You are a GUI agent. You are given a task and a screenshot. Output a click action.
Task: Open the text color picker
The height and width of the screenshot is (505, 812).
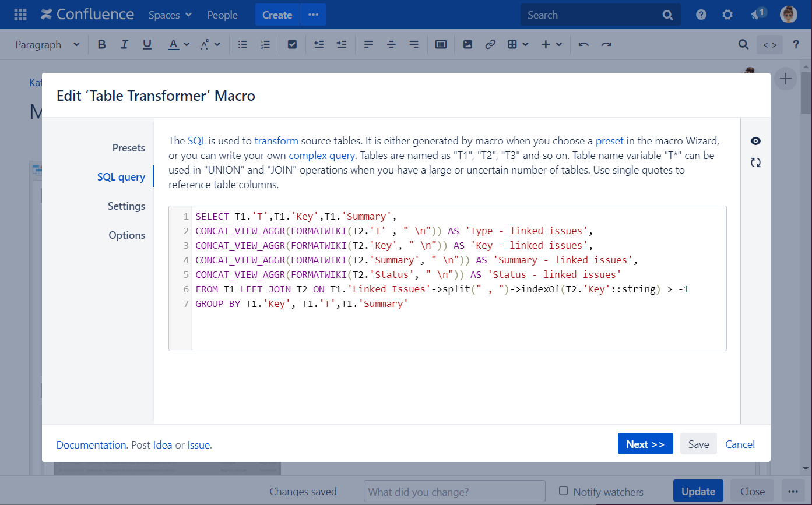186,45
